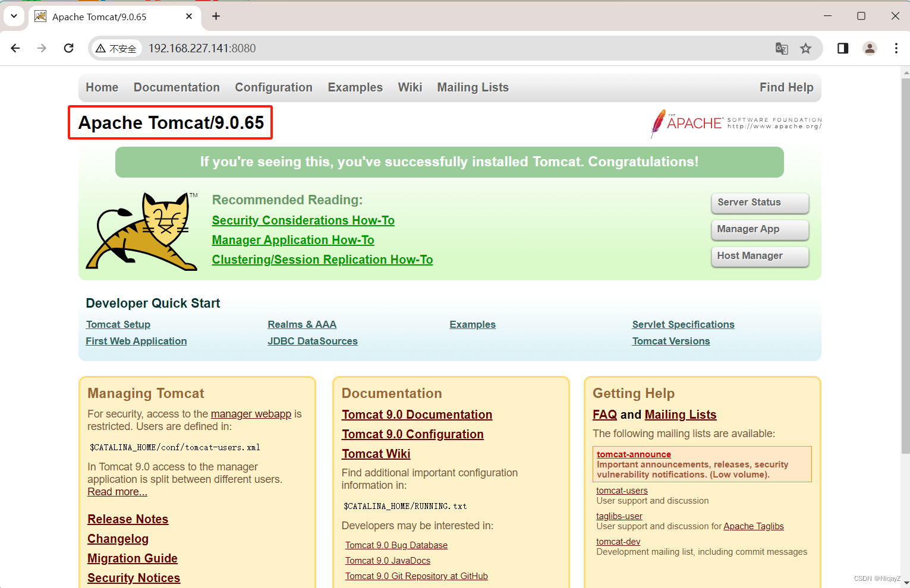Screen dimensions: 910x588
Task: Open a new browser tab
Action: tap(216, 16)
